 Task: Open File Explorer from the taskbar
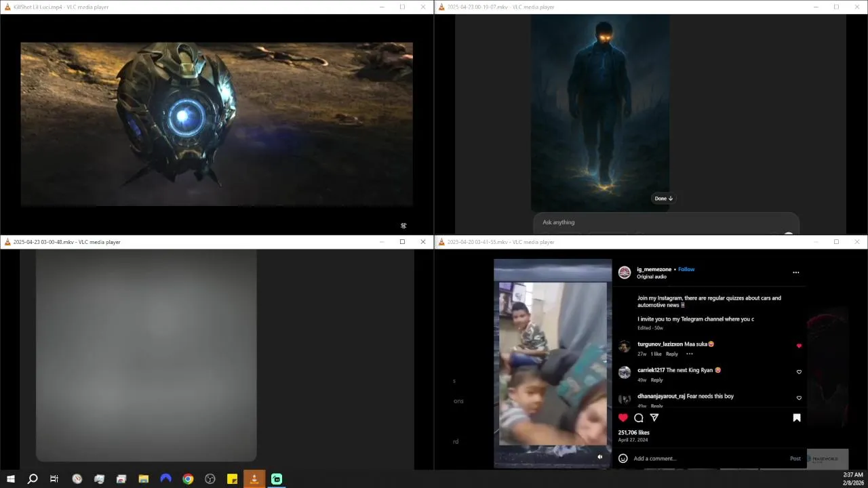(143, 479)
